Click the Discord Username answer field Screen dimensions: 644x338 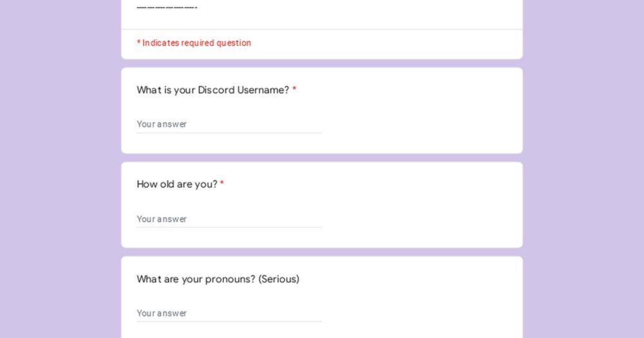click(x=229, y=124)
